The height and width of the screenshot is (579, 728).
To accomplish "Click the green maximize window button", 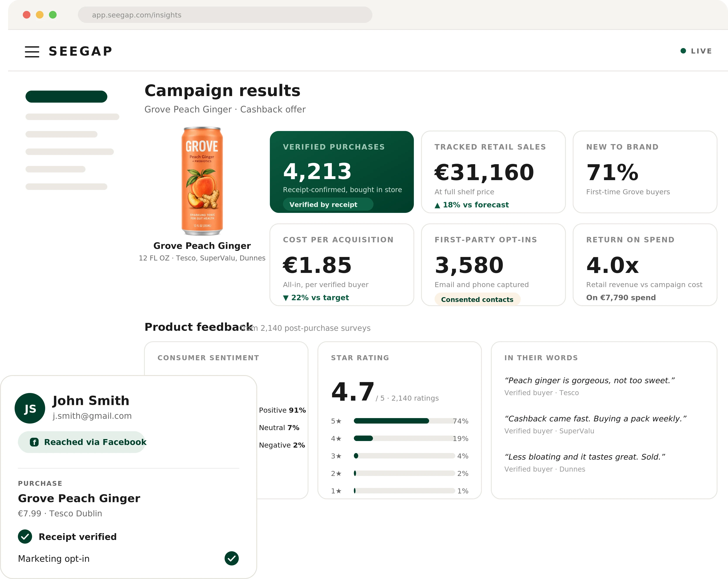I will coord(53,15).
